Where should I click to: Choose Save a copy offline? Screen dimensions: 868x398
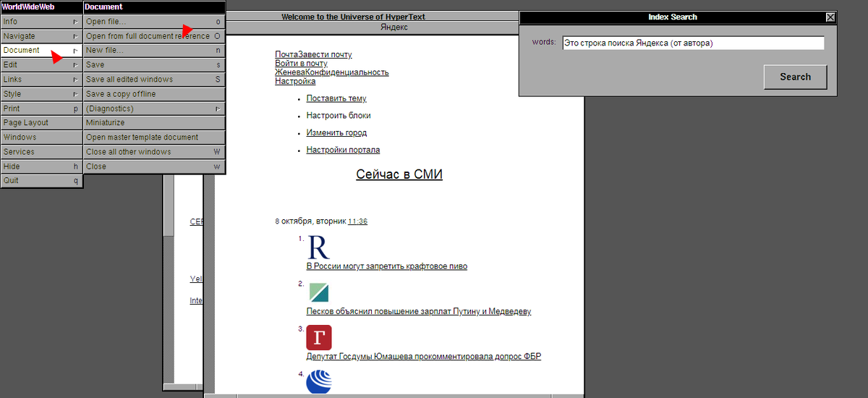coord(154,94)
